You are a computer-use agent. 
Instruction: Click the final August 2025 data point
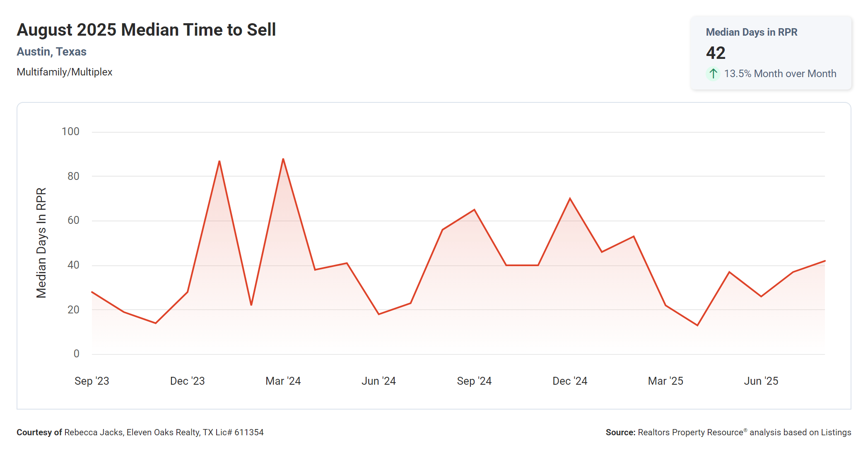point(825,261)
